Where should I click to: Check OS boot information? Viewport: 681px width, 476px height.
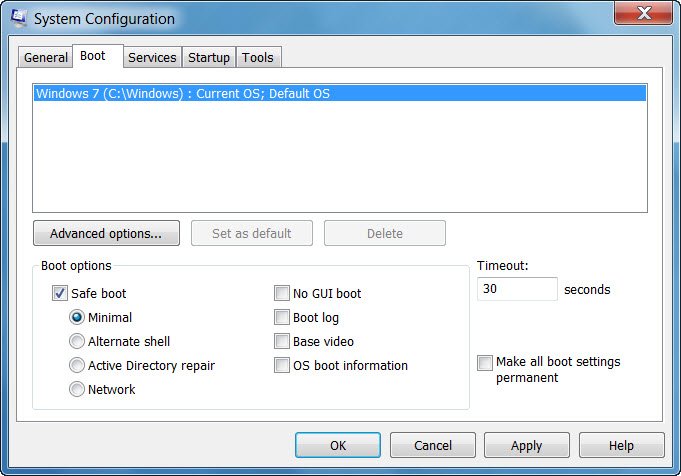click(282, 366)
